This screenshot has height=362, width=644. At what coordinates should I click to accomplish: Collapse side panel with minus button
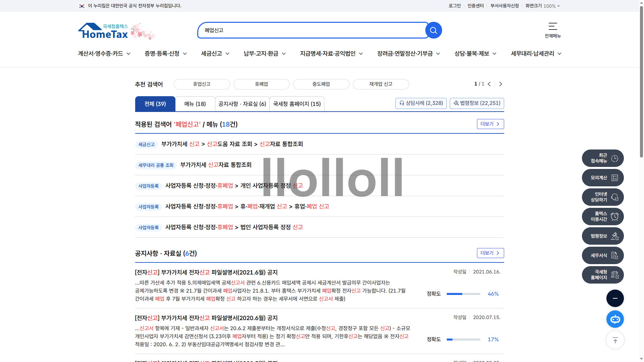(615, 298)
